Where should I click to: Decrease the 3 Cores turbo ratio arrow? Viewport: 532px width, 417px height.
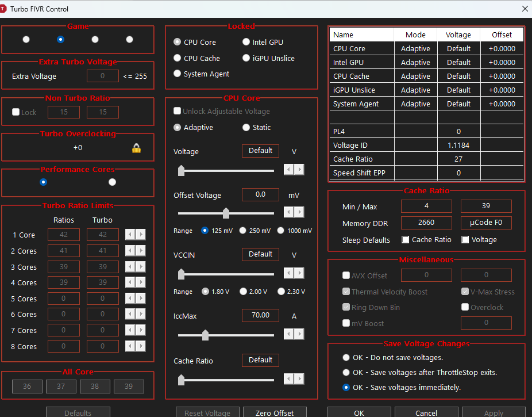[x=130, y=266]
